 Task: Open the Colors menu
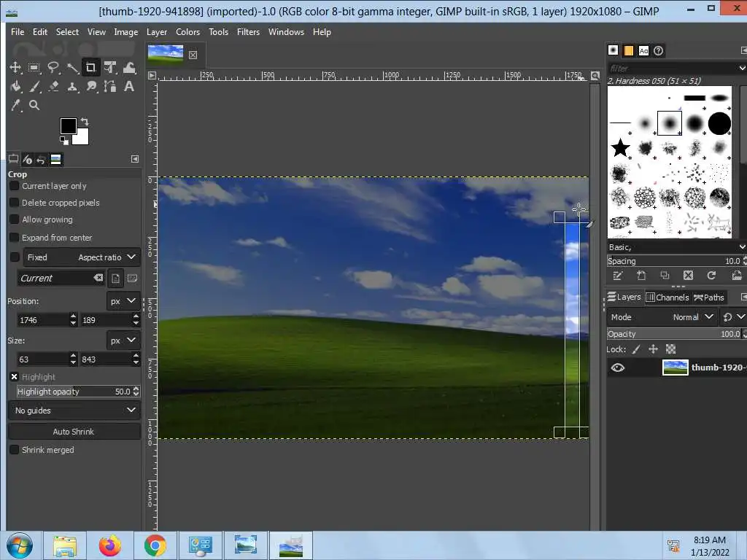click(x=187, y=32)
